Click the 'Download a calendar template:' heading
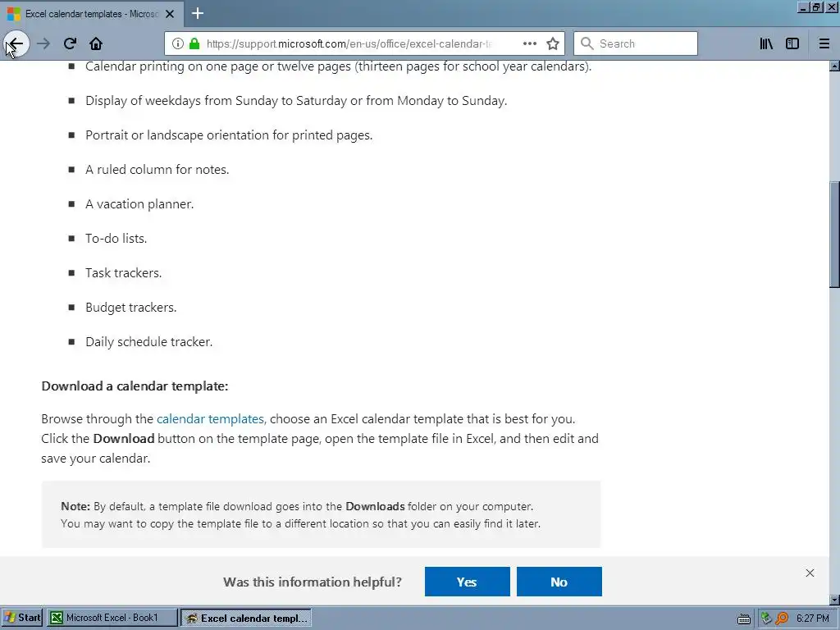Image resolution: width=840 pixels, height=630 pixels. click(x=135, y=386)
